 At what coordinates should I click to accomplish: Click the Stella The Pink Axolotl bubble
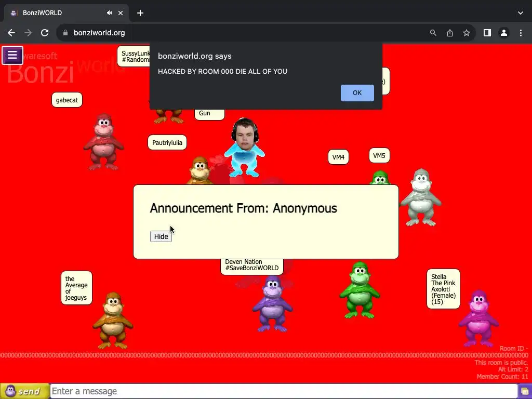(444, 289)
